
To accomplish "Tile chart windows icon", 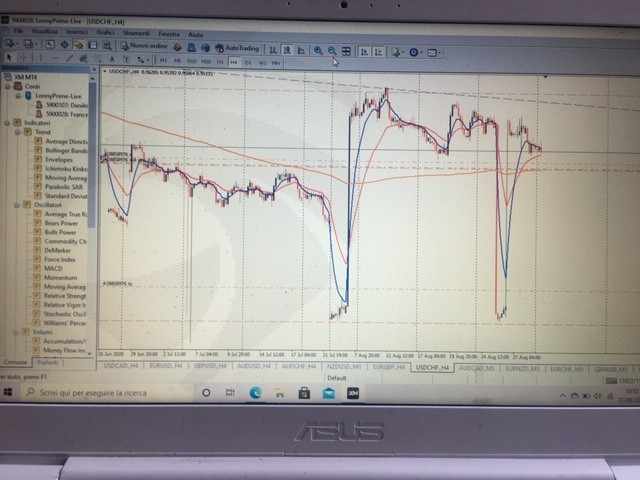I will (346, 51).
